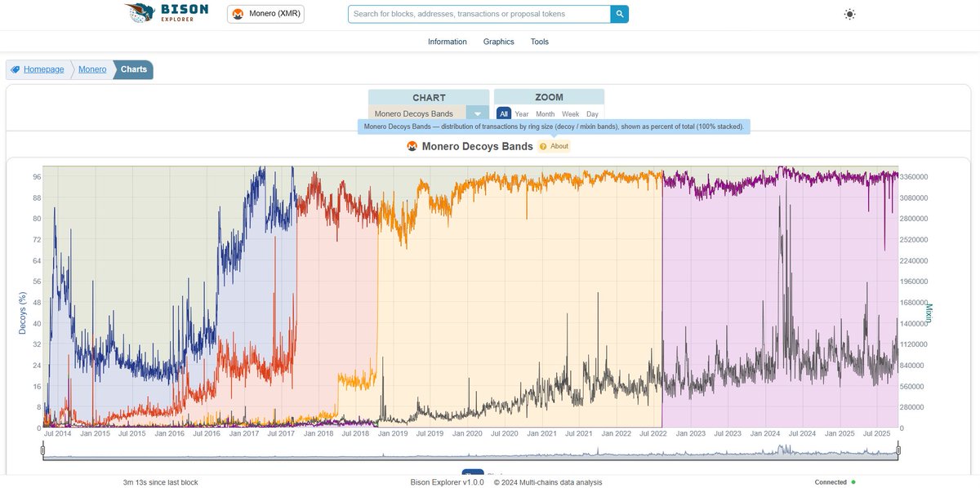The width and height of the screenshot is (980, 488).
Task: Click the Jan 2024 x-axis label
Action: (x=766, y=433)
